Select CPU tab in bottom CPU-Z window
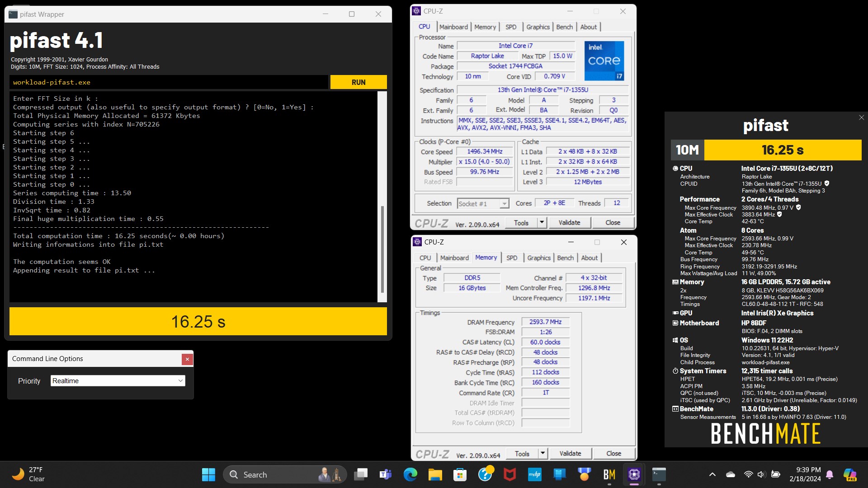 (x=425, y=258)
